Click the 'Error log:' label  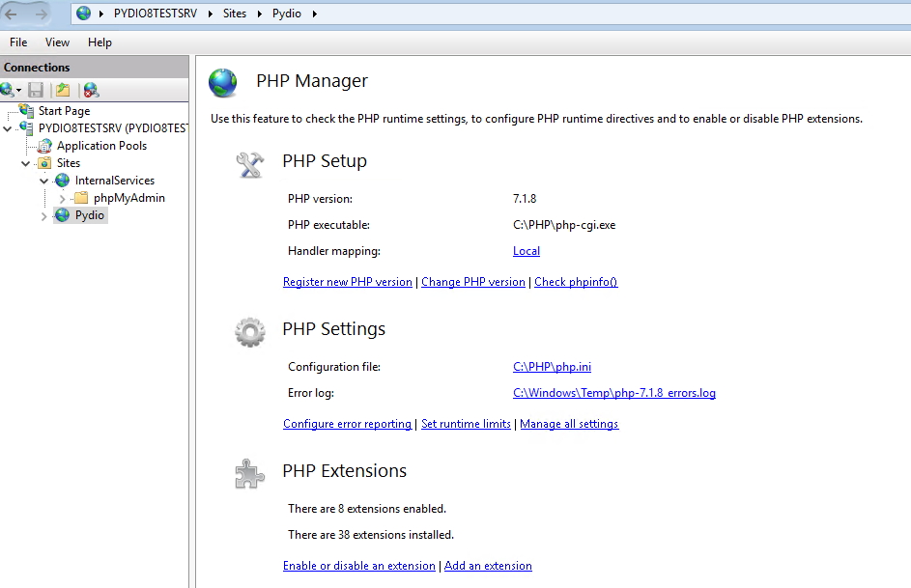311,393
